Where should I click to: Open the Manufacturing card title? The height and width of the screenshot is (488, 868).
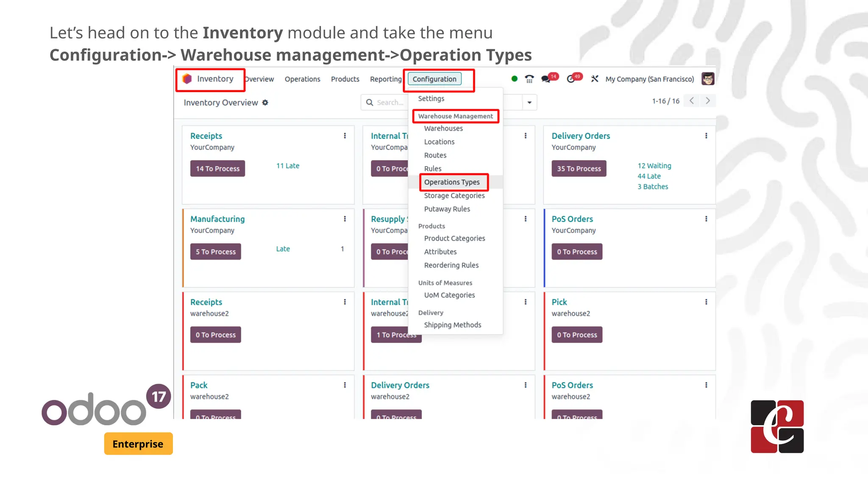coord(217,219)
